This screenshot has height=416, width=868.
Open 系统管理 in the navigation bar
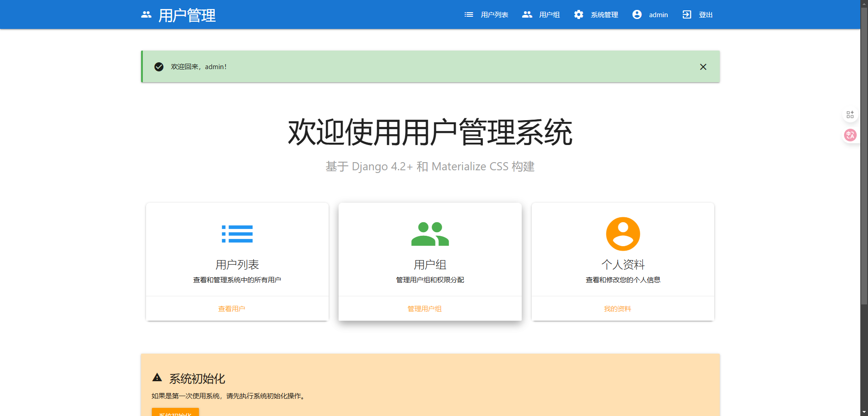point(604,15)
